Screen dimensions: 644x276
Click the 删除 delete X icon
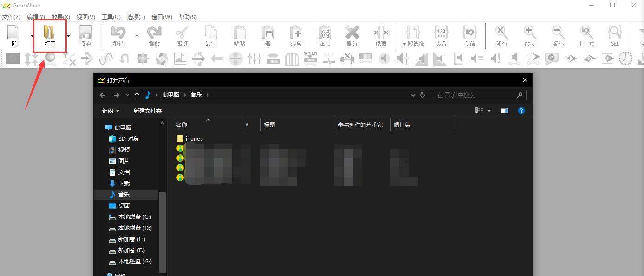[352, 33]
